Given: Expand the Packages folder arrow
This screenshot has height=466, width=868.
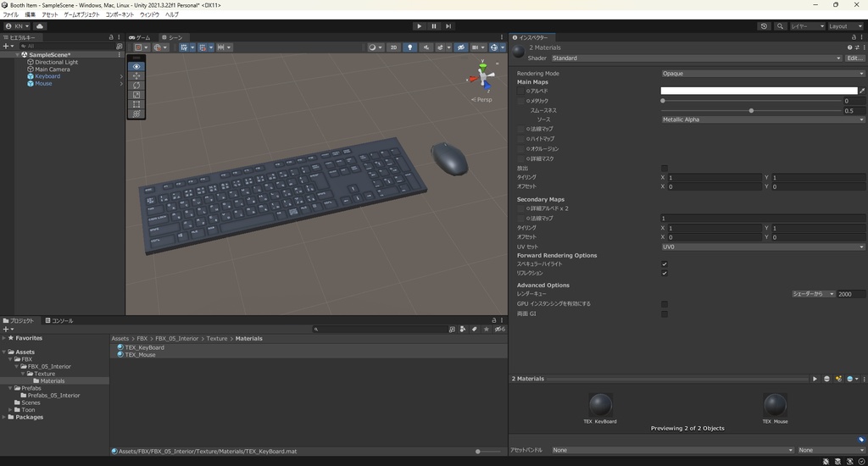Looking at the screenshot, I should [x=4, y=418].
